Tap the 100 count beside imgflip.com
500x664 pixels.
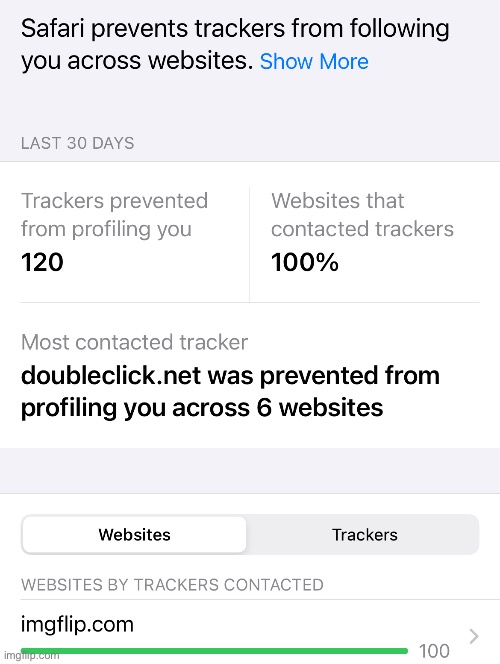click(x=434, y=651)
